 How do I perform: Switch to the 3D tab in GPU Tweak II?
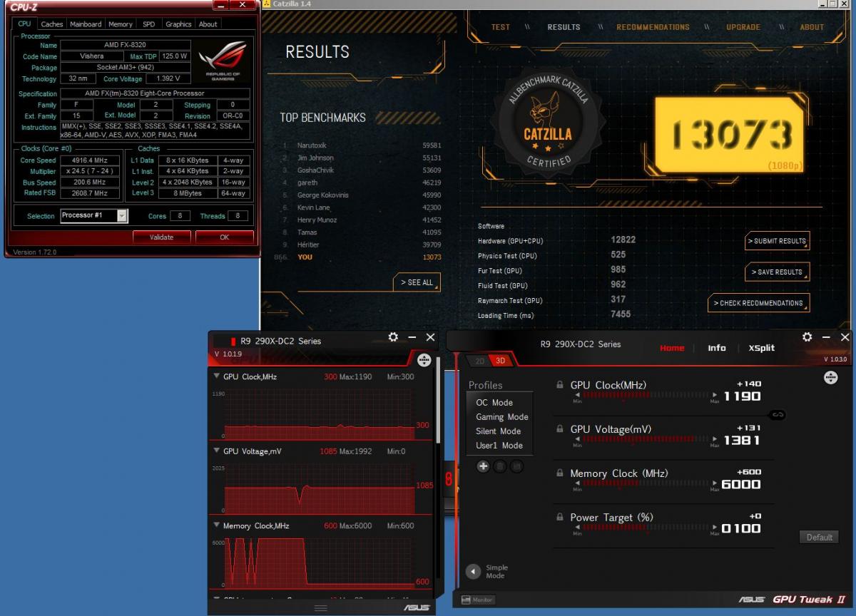coord(501,361)
